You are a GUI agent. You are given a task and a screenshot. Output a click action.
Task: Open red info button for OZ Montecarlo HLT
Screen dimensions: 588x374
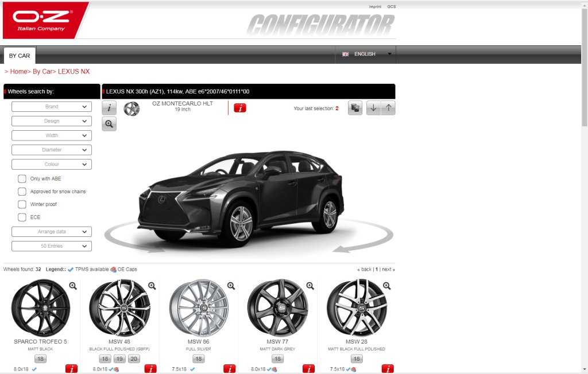[240, 108]
